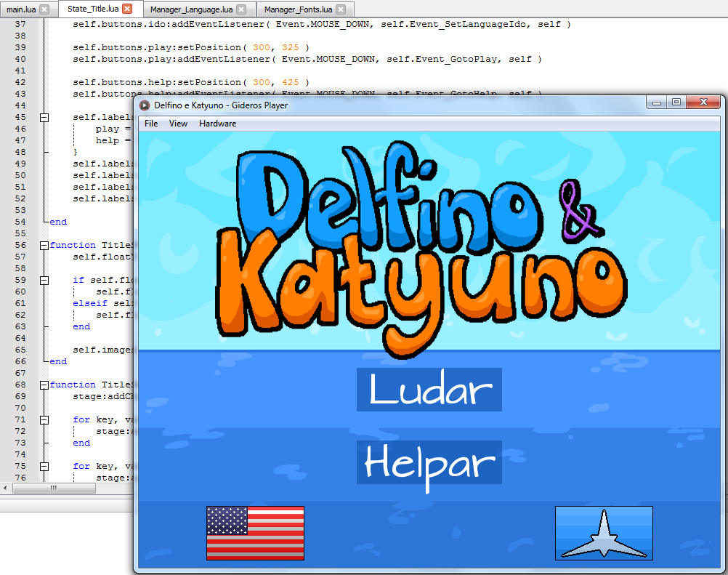Collapse code fold at line 45

point(44,117)
